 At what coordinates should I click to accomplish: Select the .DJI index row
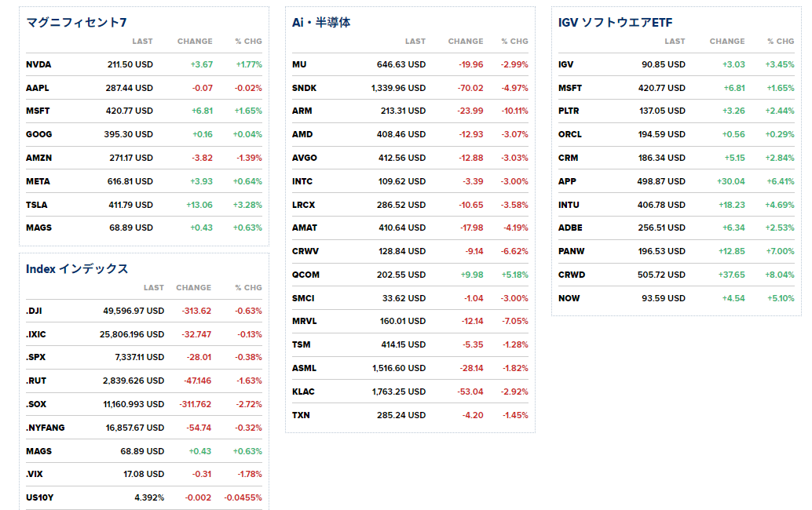pyautogui.click(x=144, y=311)
